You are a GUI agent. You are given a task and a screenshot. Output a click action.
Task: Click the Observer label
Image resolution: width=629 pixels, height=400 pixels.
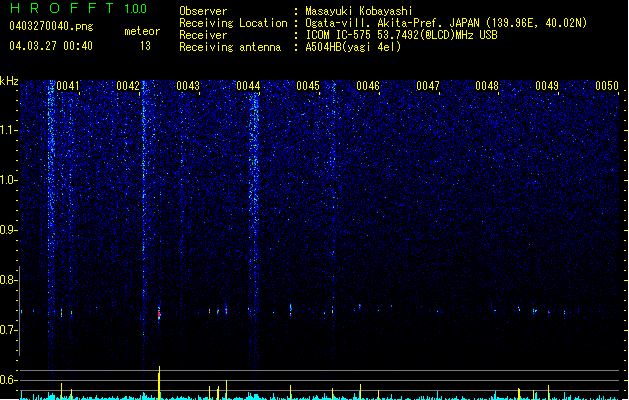pos(203,11)
